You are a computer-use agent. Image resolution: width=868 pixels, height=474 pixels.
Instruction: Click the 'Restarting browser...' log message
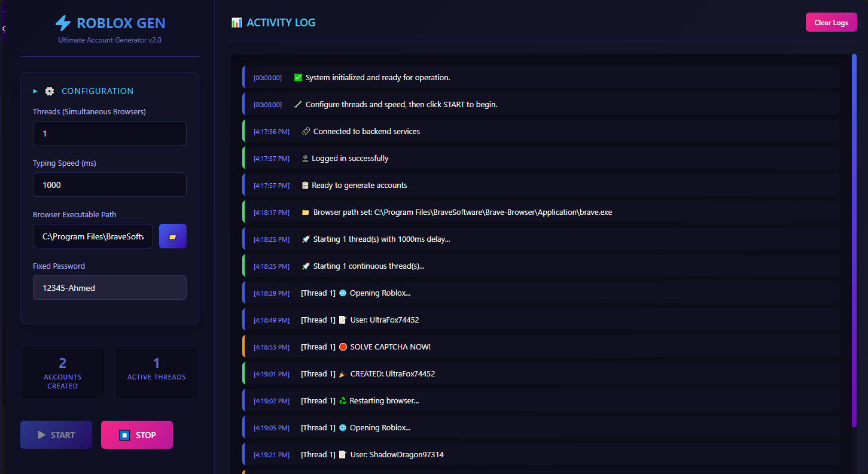pos(385,401)
